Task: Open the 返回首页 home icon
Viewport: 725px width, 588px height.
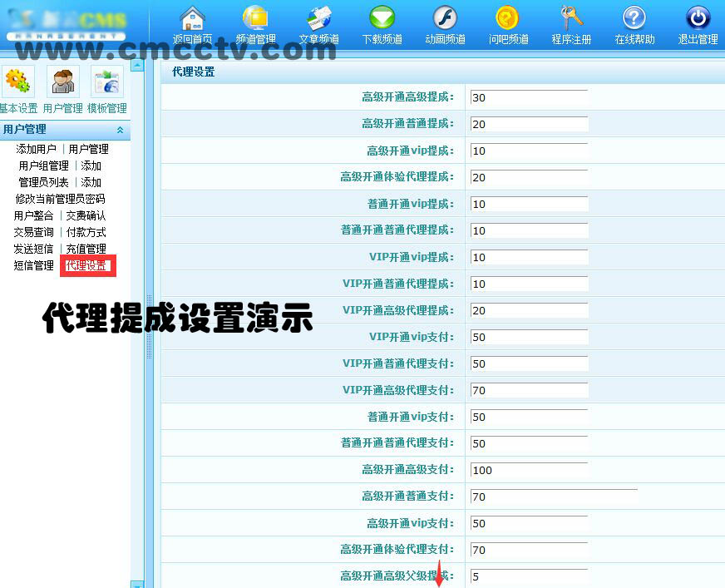Action: pos(192,19)
